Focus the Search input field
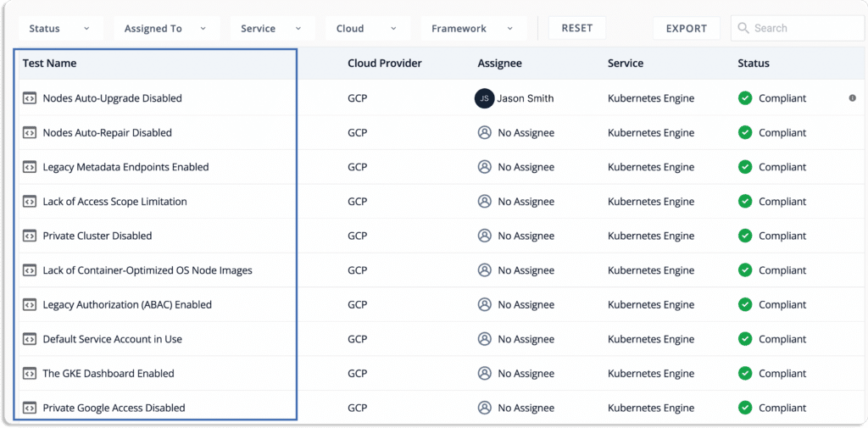Image resolution: width=868 pixels, height=428 pixels. [798, 28]
